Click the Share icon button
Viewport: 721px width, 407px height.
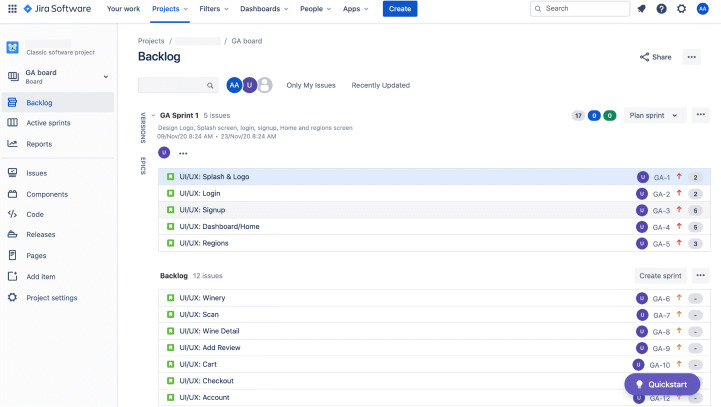[655, 57]
